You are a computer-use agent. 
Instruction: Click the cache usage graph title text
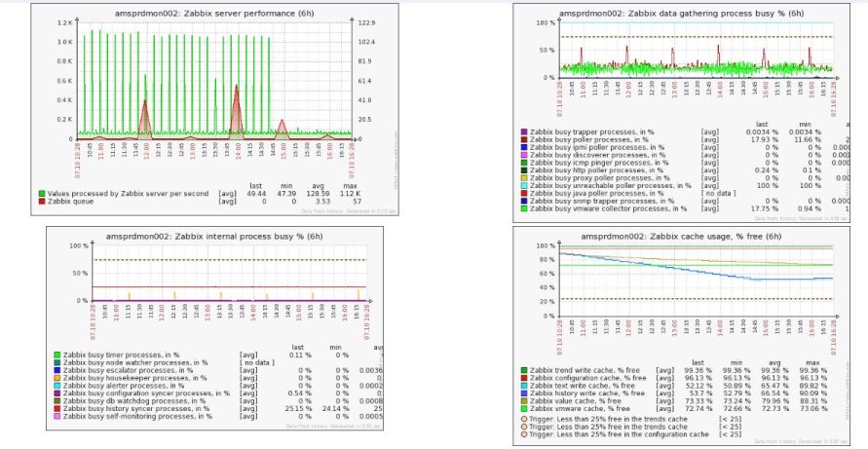(x=681, y=236)
